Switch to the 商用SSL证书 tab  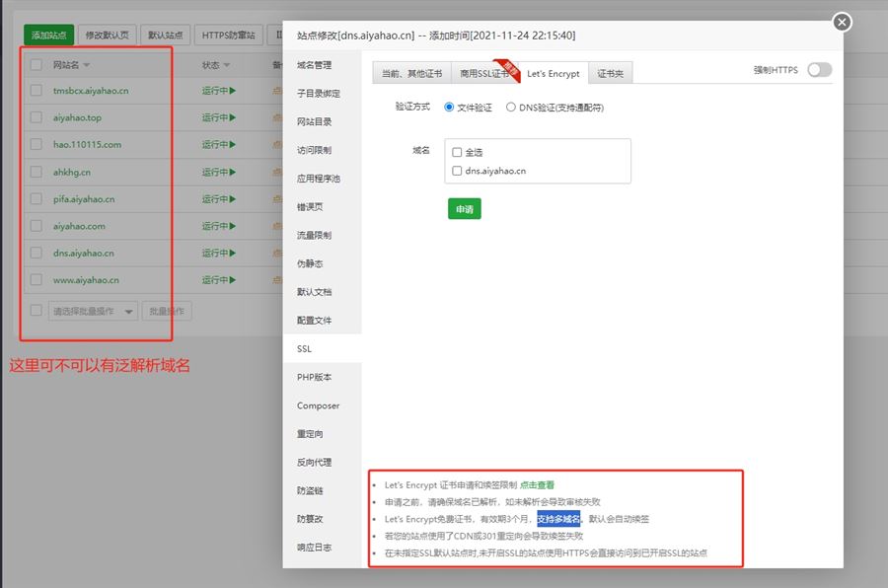click(483, 74)
